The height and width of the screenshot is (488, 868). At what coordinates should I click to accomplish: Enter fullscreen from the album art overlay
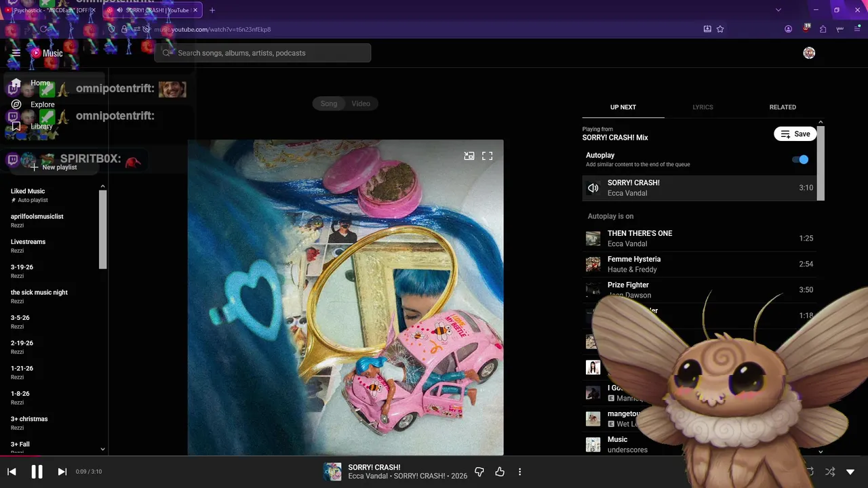pyautogui.click(x=488, y=156)
